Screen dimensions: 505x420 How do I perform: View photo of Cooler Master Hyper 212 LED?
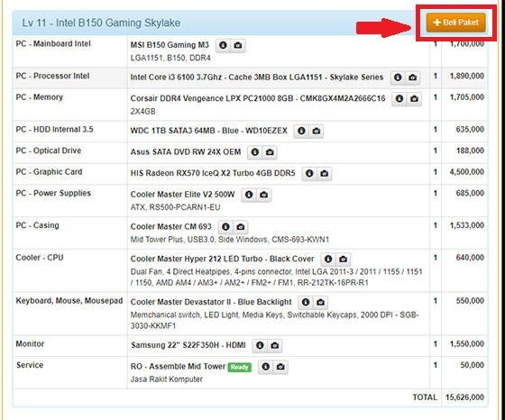(x=343, y=259)
